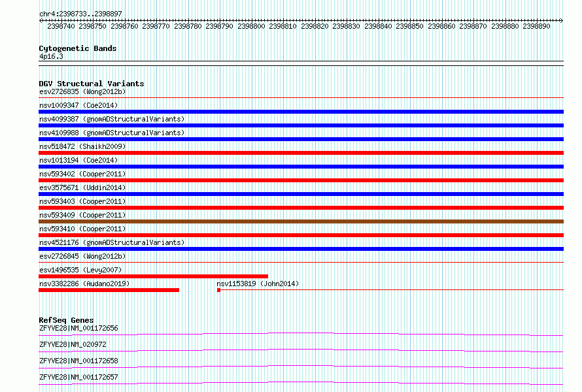The image size is (582, 392).
Task: Open variant esv2726845 (Wong2012b) label
Action: pos(82,256)
